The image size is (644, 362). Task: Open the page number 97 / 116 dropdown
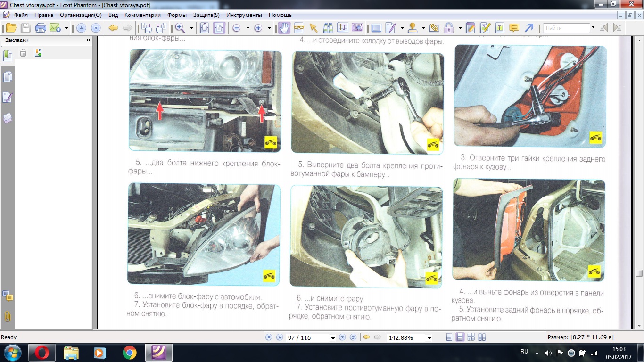pyautogui.click(x=333, y=338)
